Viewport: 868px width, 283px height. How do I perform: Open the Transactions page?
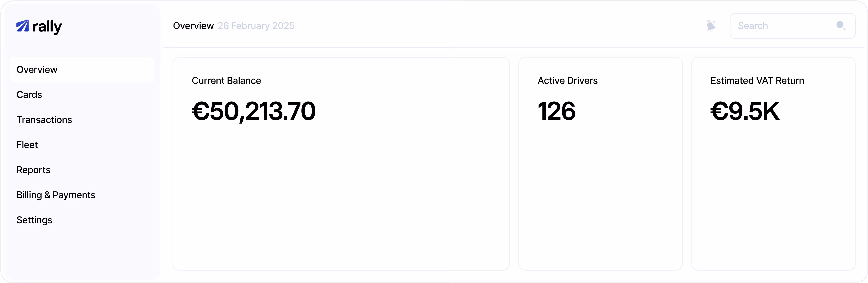coord(44,120)
